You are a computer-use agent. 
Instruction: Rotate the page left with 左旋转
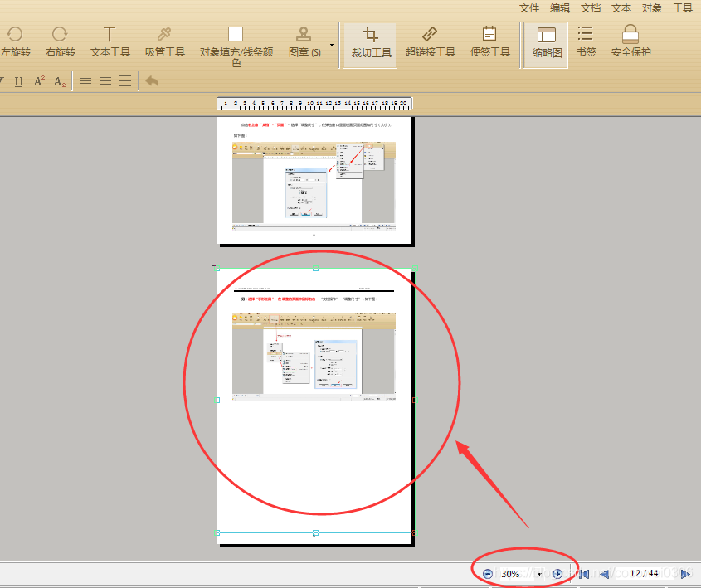15,42
